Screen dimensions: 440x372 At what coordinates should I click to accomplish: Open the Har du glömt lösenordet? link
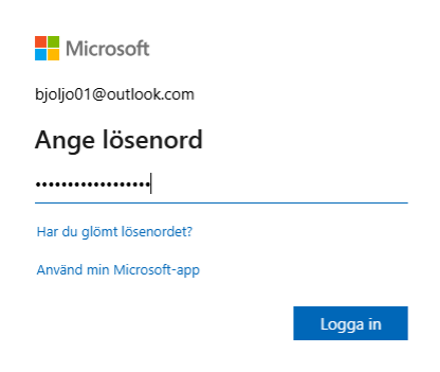point(115,232)
